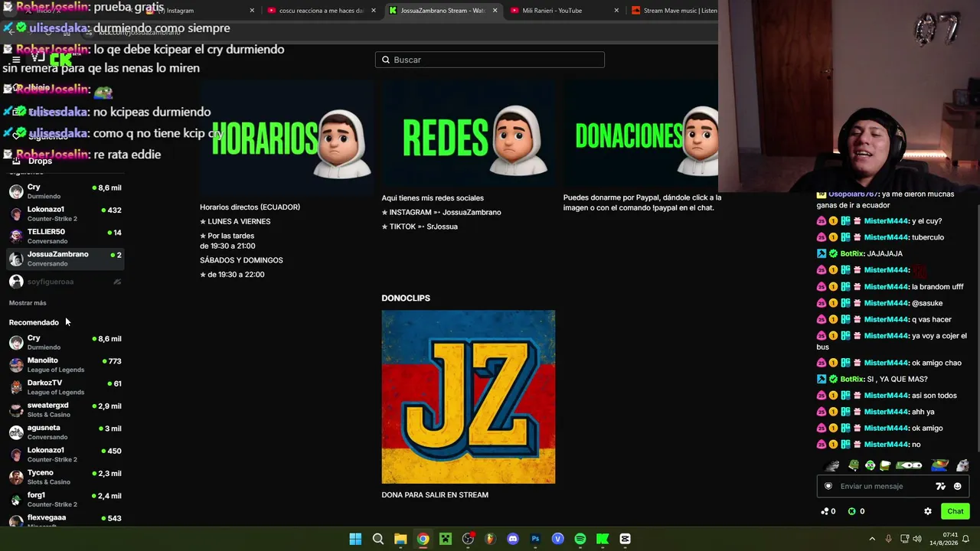The image size is (980, 551).
Task: Open OBS Studio from the taskbar
Action: pyautogui.click(x=468, y=539)
